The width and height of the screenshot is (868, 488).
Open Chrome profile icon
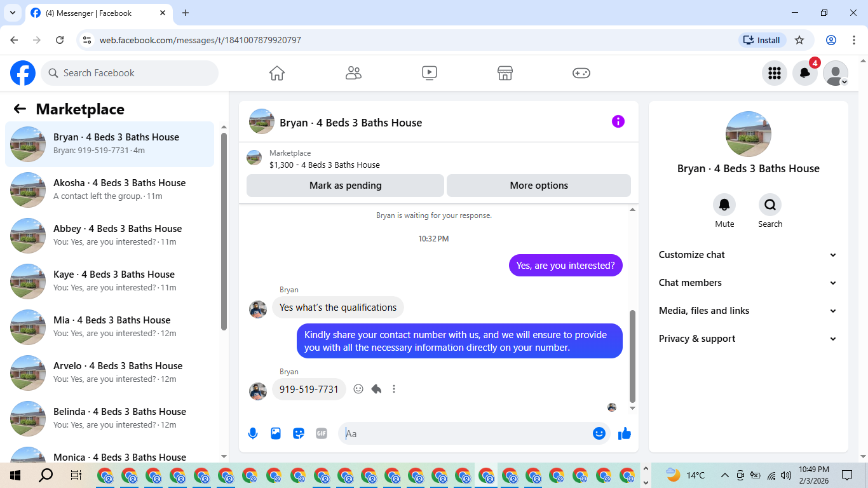point(831,40)
